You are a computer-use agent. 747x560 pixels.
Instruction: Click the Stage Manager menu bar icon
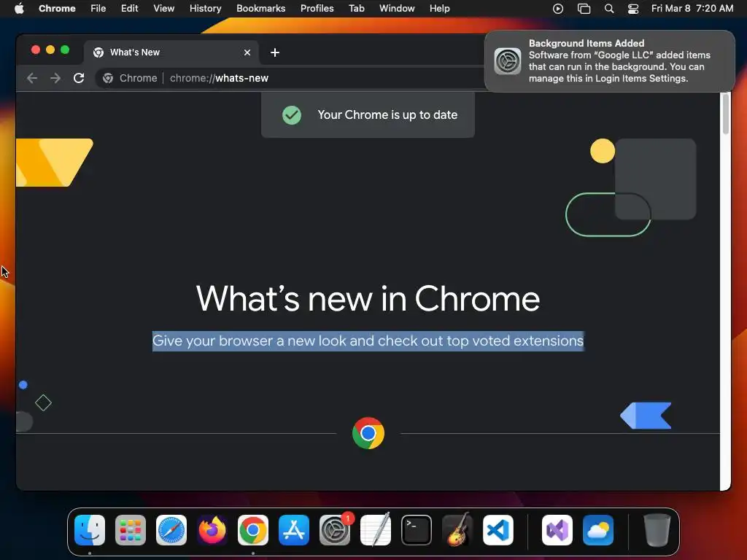click(584, 8)
